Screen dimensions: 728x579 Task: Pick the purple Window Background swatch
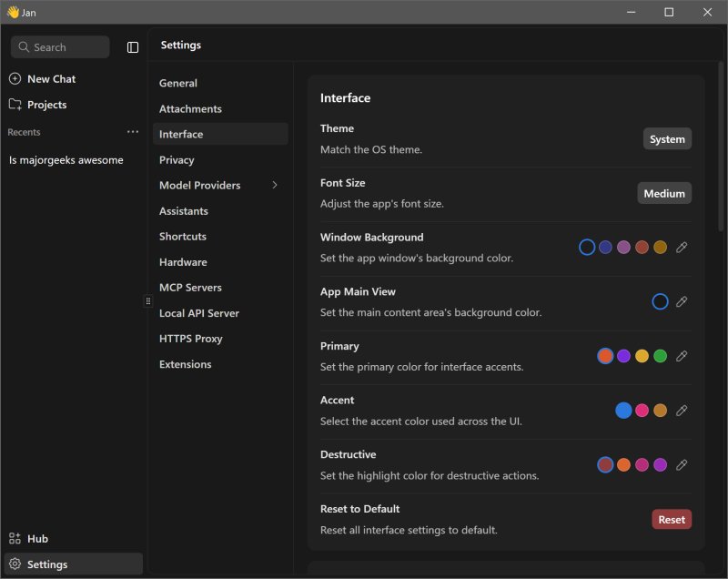(623, 248)
